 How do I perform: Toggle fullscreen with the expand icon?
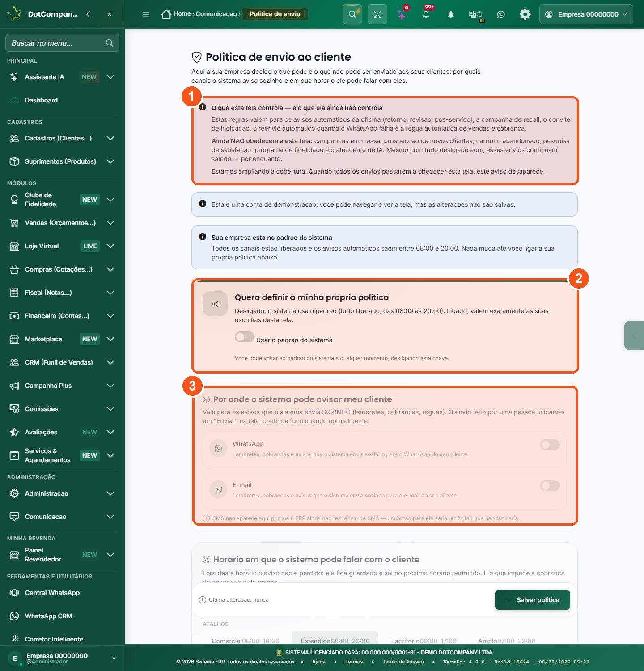click(x=377, y=14)
